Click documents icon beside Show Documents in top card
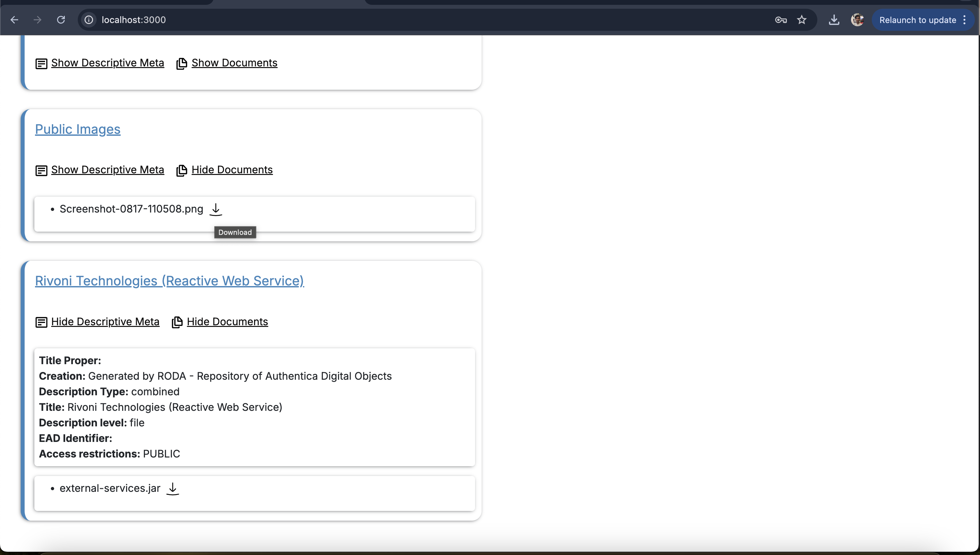980x555 pixels. [182, 63]
